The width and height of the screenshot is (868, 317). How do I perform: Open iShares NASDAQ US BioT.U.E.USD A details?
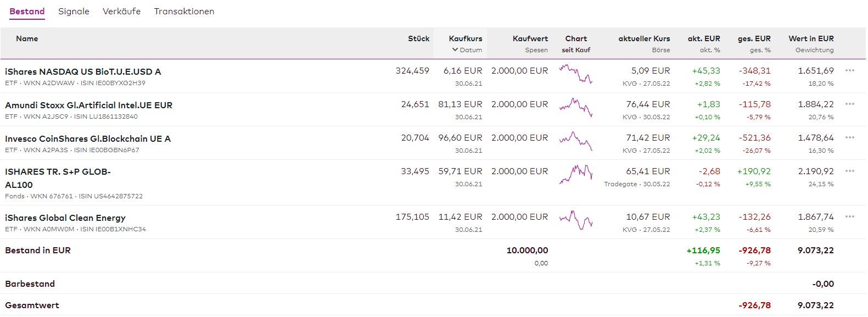coord(83,72)
